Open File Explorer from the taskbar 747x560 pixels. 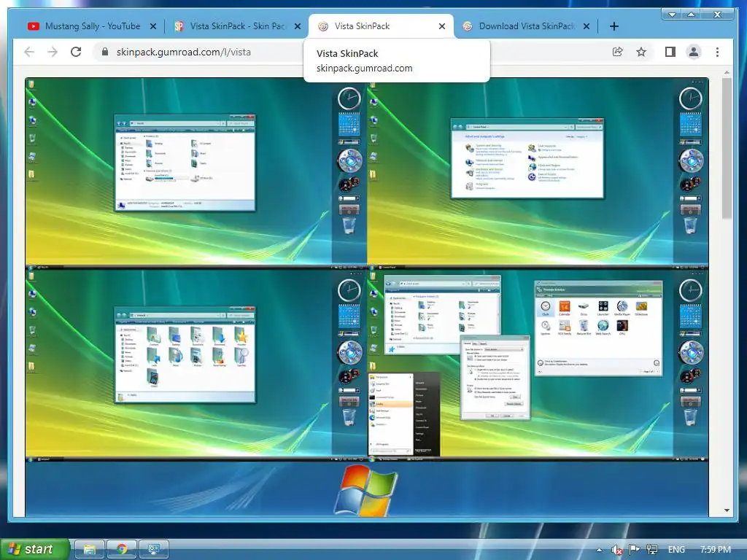tap(89, 549)
